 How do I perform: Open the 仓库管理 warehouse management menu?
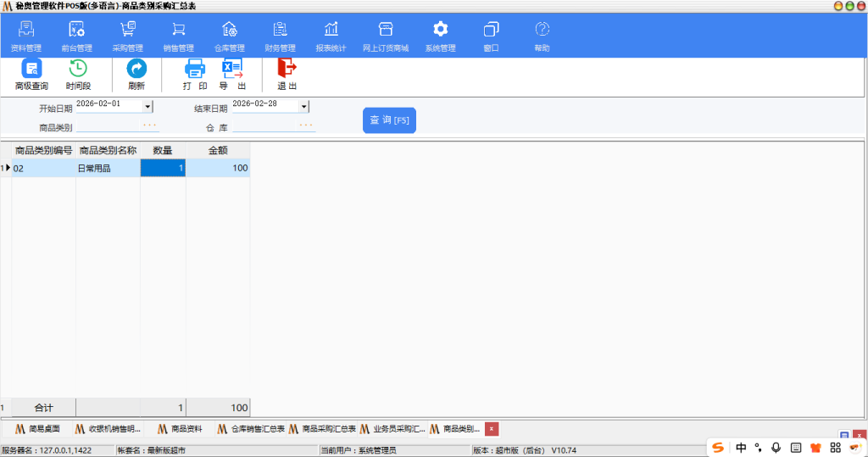point(229,36)
